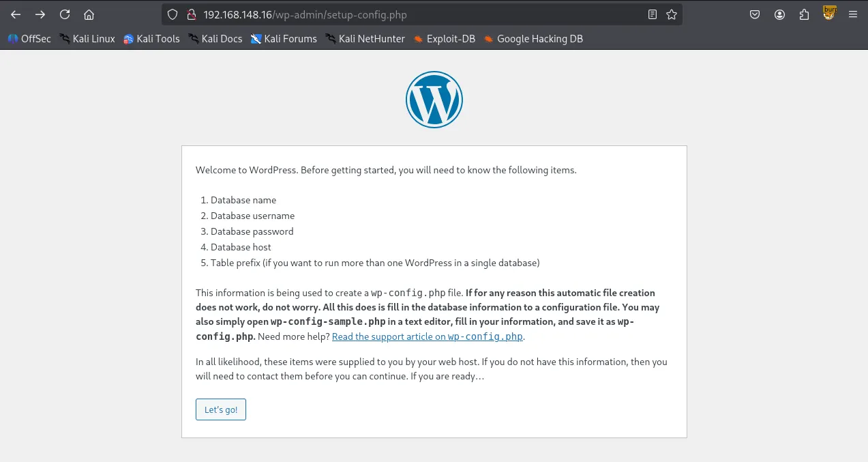The width and height of the screenshot is (868, 462).
Task: Open the extensions puzzle icon
Action: point(804,14)
